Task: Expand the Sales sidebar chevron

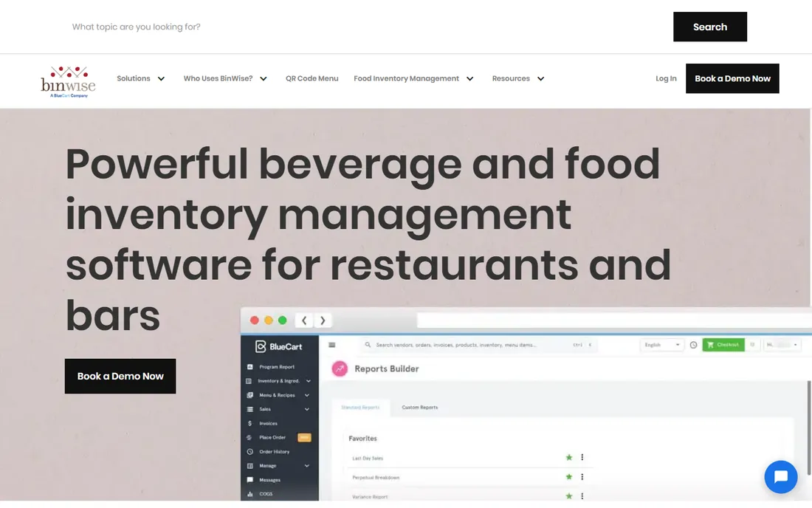Action: coord(307,409)
